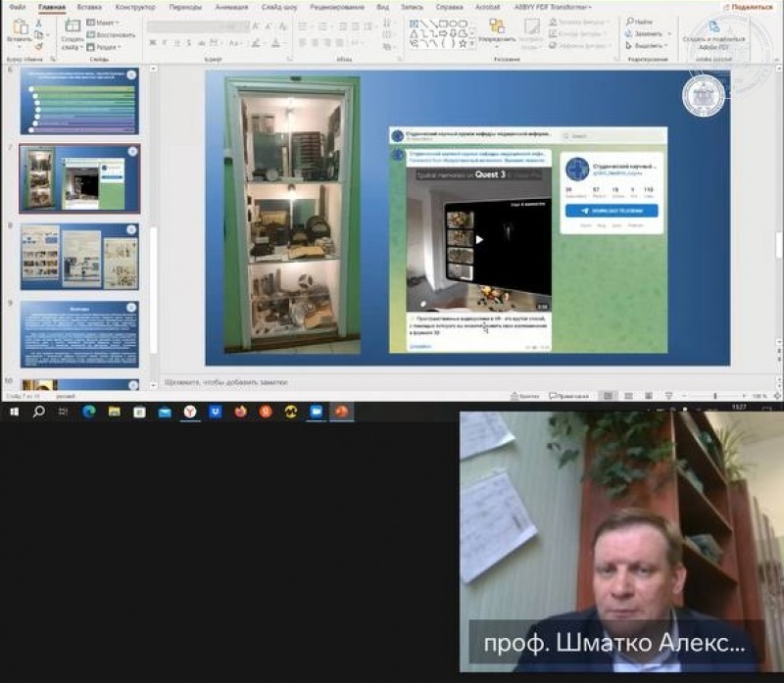Switch to the Переходы ribbon tab
Screen dimensions: 784x683
point(185,7)
